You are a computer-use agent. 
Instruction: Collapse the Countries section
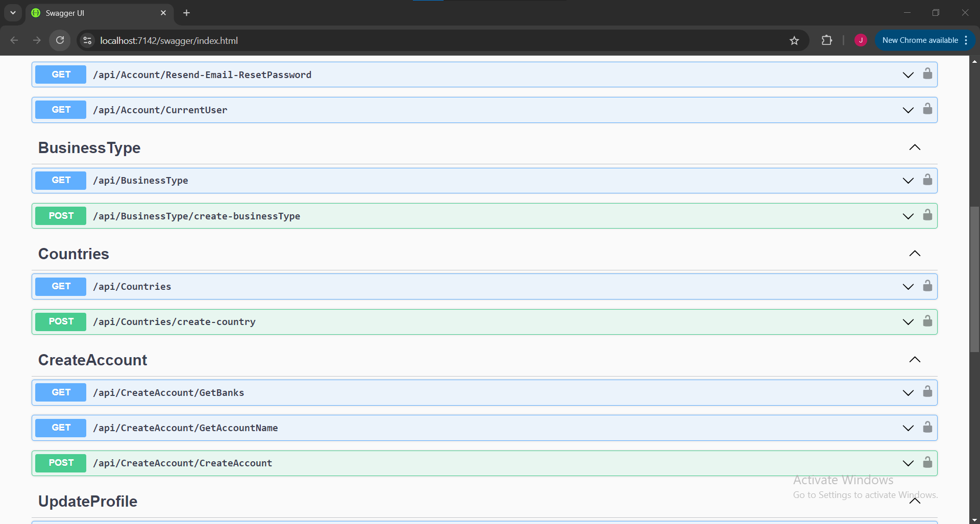[915, 254]
